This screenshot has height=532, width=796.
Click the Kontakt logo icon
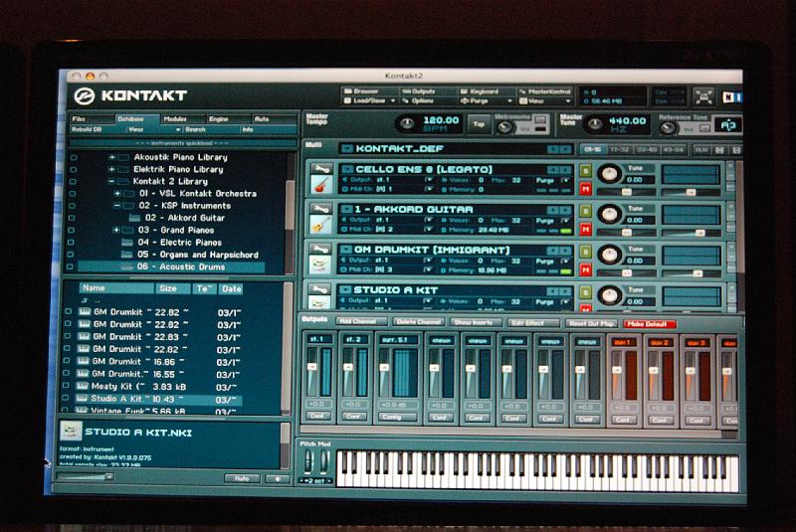pos(85,96)
